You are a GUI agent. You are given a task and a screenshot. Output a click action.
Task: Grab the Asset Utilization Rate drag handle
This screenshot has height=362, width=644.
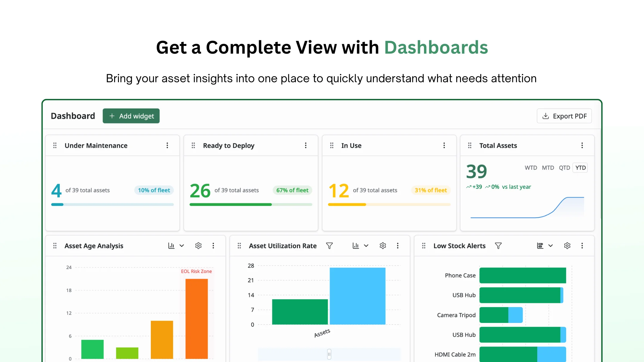click(x=239, y=246)
